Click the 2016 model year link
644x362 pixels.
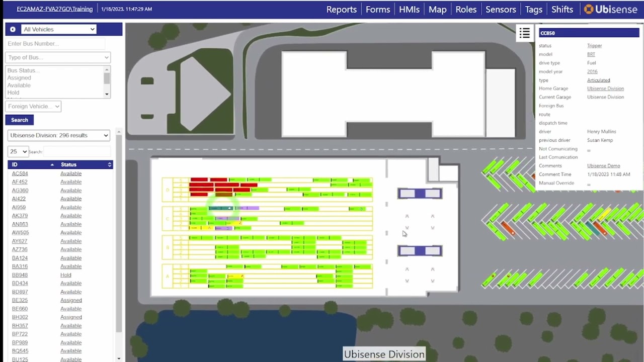click(592, 71)
